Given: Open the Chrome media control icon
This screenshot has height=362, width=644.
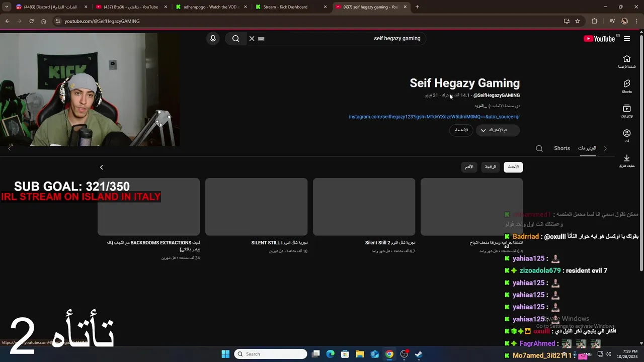Looking at the screenshot, I should point(612,21).
